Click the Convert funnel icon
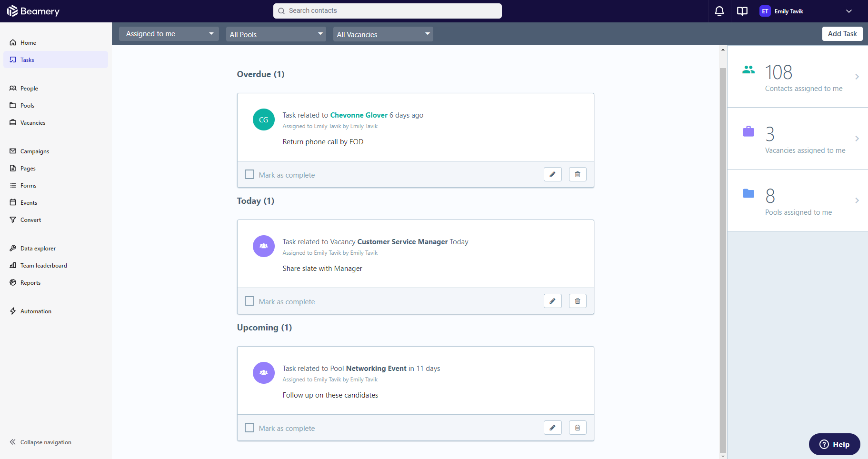This screenshot has width=868, height=459. 13,220
